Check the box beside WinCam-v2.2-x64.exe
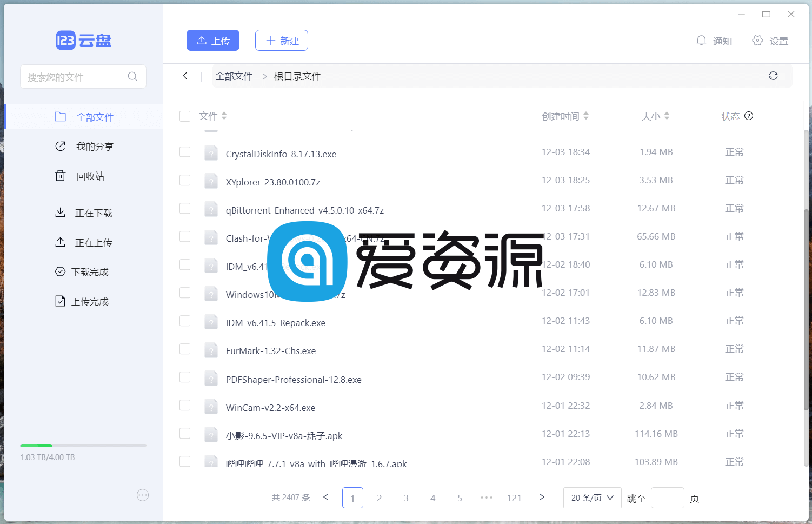Screen dimensions: 812x524 point(185,405)
